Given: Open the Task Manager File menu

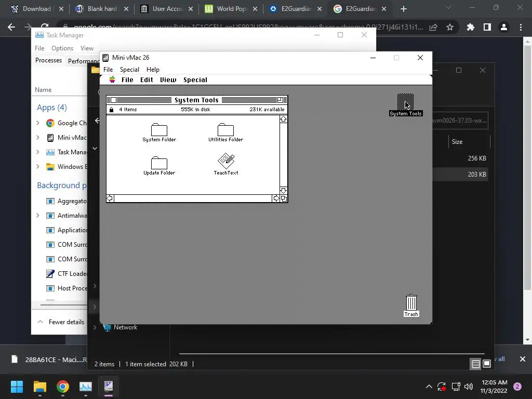Looking at the screenshot, I should pos(39,48).
